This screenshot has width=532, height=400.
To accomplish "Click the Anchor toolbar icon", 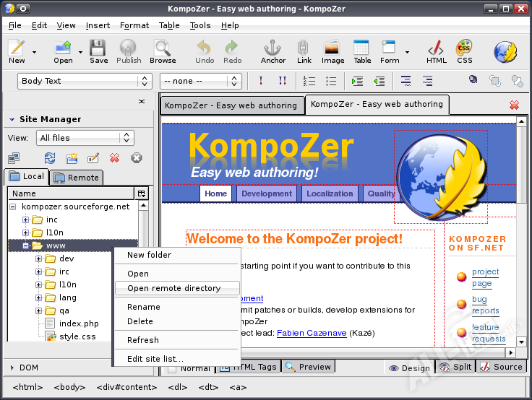I will [x=273, y=52].
